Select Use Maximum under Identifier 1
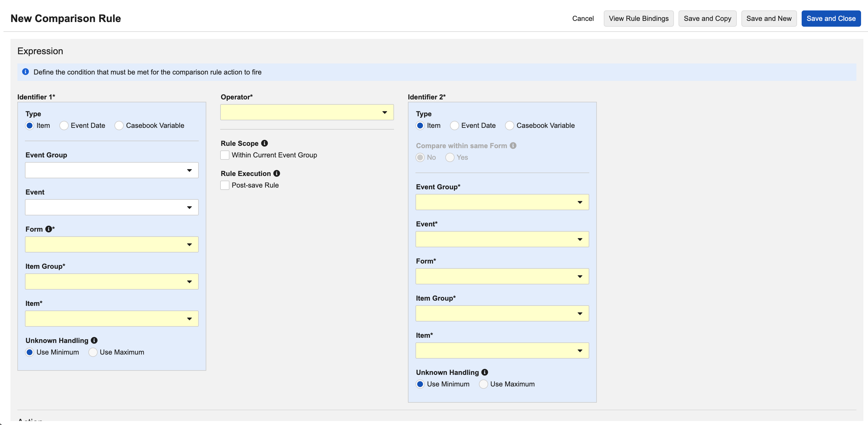 click(x=93, y=352)
